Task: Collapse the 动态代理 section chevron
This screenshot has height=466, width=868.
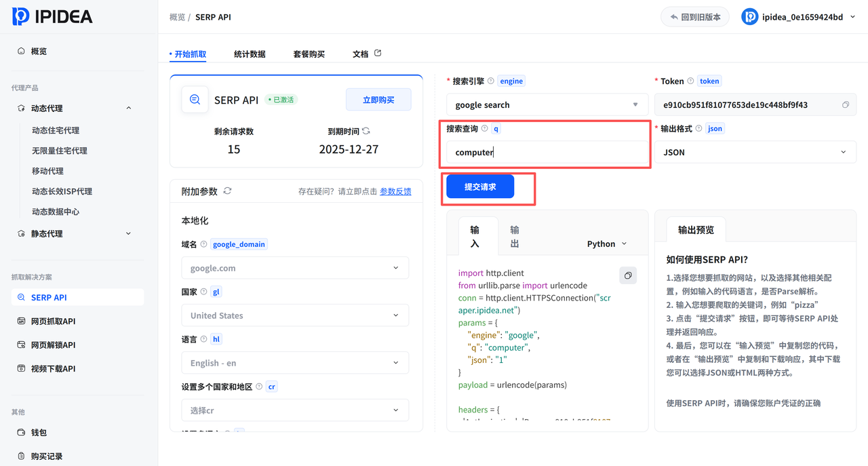Action: coord(129,108)
